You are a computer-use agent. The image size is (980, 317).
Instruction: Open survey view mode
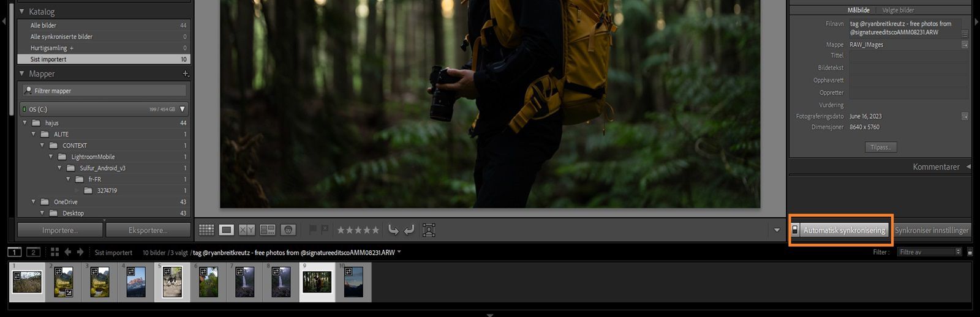pos(268,230)
